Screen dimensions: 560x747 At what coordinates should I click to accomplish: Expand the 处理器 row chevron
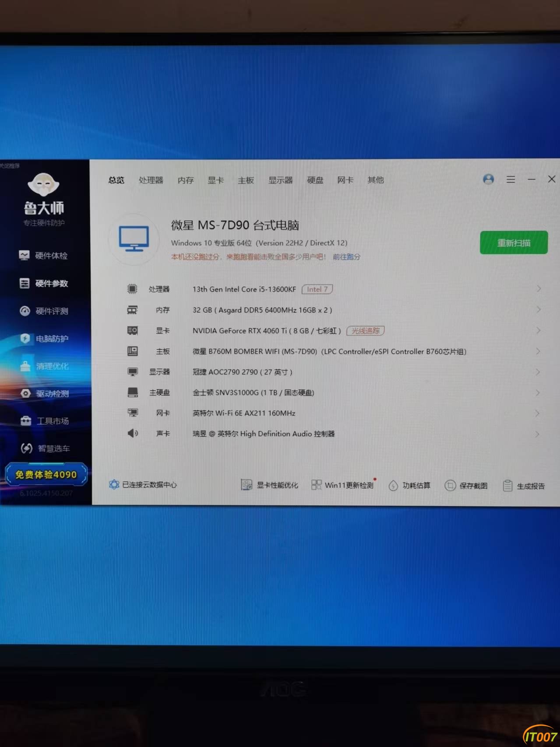click(x=539, y=289)
